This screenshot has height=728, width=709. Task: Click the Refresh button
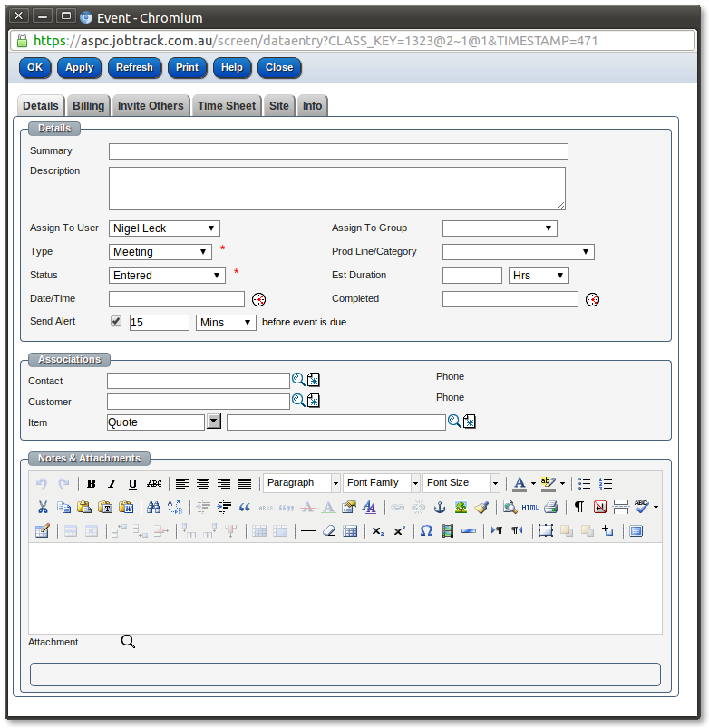tap(135, 67)
